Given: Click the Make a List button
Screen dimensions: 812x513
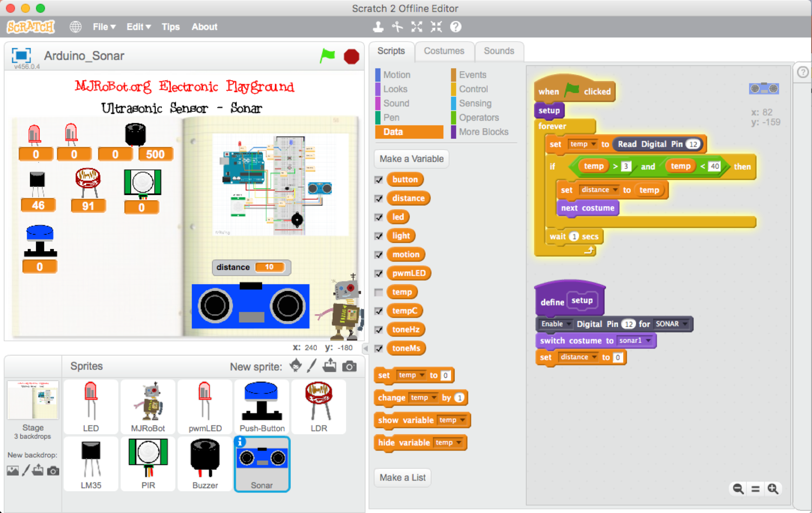Looking at the screenshot, I should (402, 477).
